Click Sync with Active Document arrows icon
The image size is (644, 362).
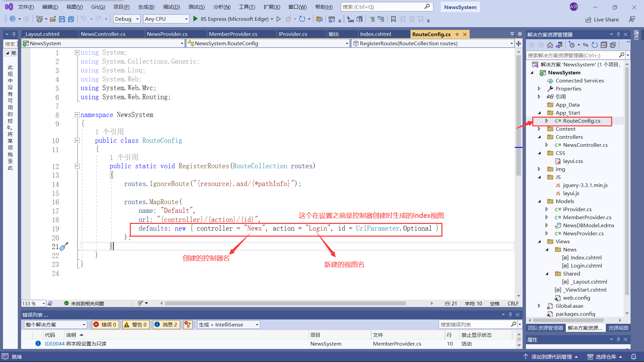pos(586,45)
